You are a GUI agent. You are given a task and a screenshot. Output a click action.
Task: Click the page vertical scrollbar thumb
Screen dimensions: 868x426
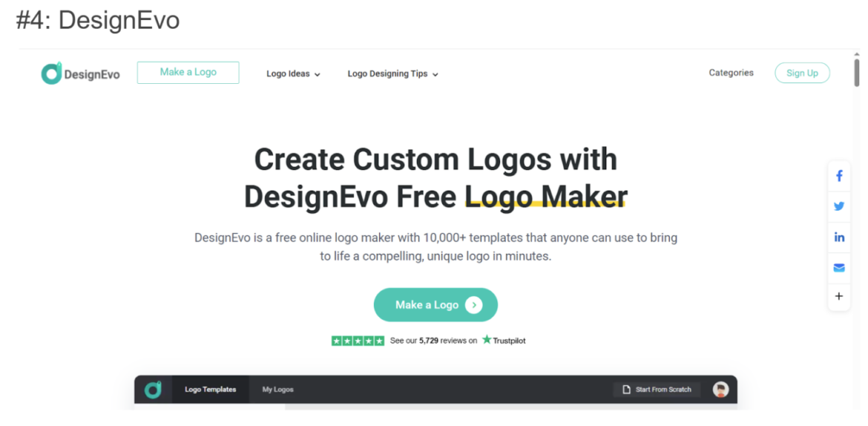856,73
